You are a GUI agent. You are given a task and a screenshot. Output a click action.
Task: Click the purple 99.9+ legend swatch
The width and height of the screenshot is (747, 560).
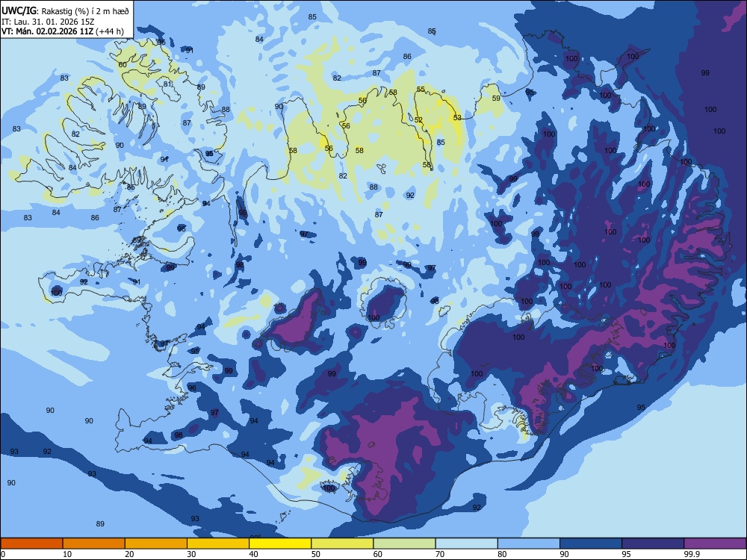pos(715,544)
